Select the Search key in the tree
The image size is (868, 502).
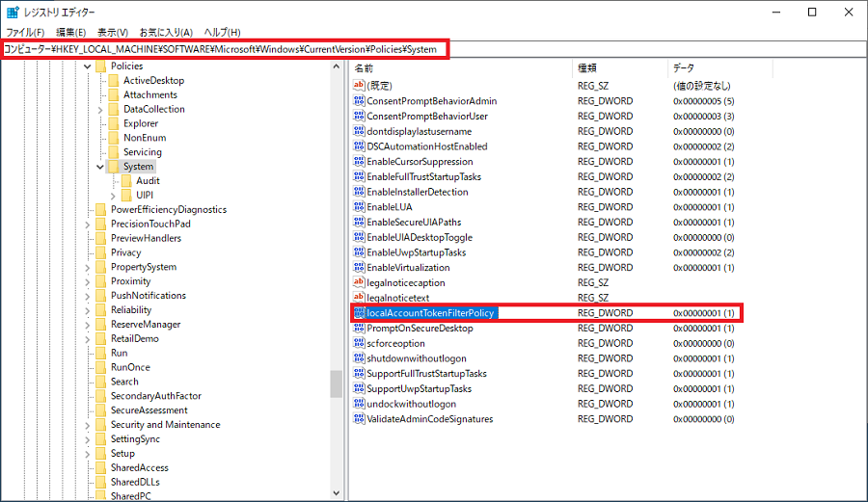tap(124, 382)
